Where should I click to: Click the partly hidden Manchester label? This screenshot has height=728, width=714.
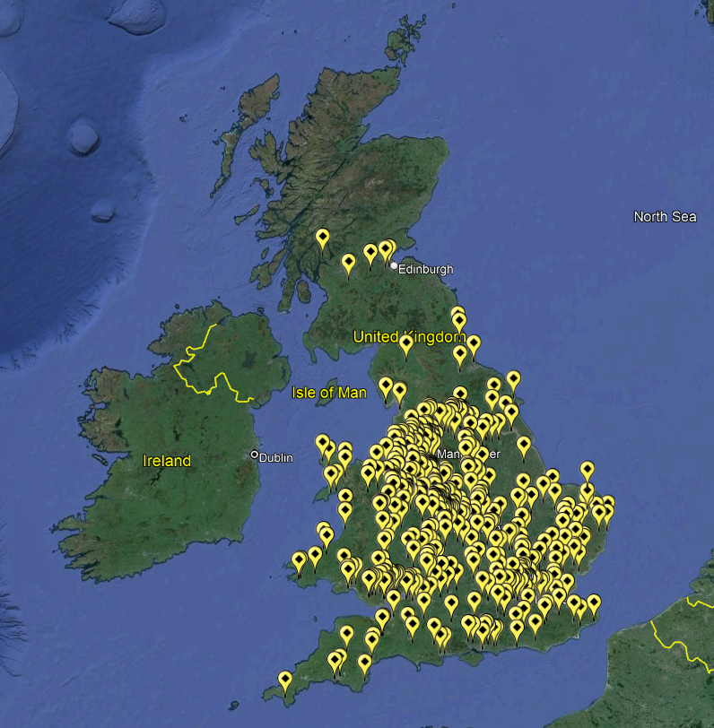tap(468, 454)
